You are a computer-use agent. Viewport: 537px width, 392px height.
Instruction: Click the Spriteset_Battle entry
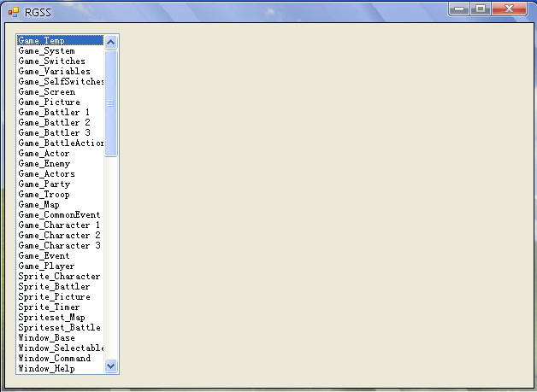tap(60, 328)
